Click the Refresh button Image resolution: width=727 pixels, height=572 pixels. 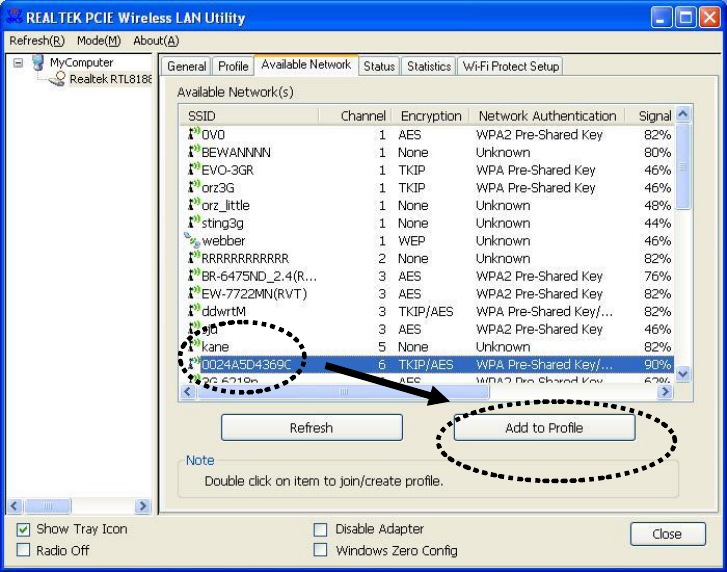coord(312,427)
